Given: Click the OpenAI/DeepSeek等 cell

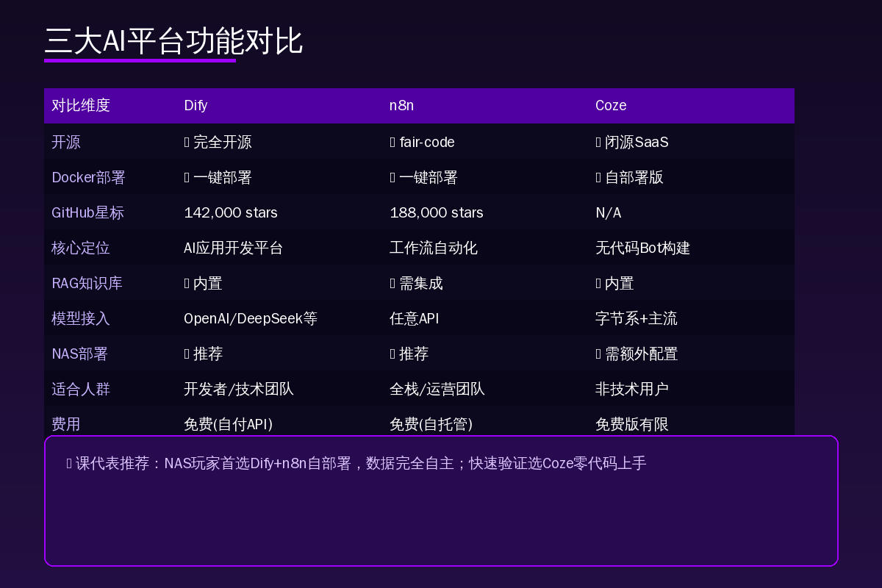Looking at the screenshot, I should (251, 318).
